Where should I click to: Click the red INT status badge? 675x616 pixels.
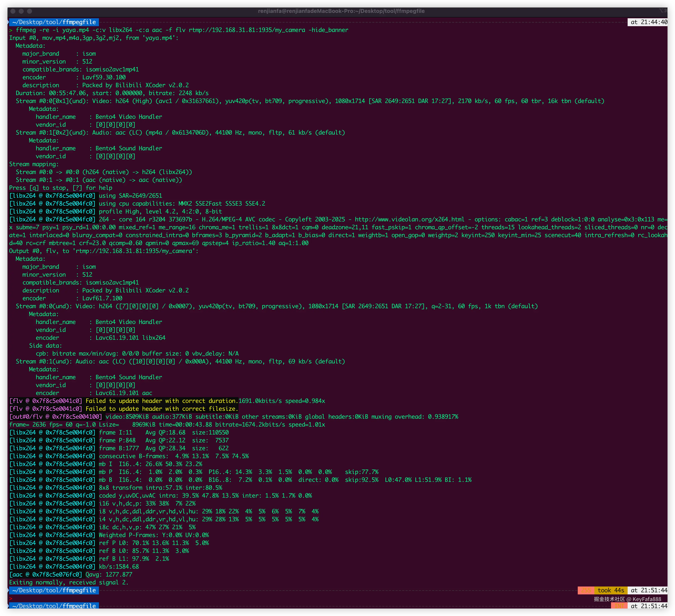pyautogui.click(x=619, y=606)
